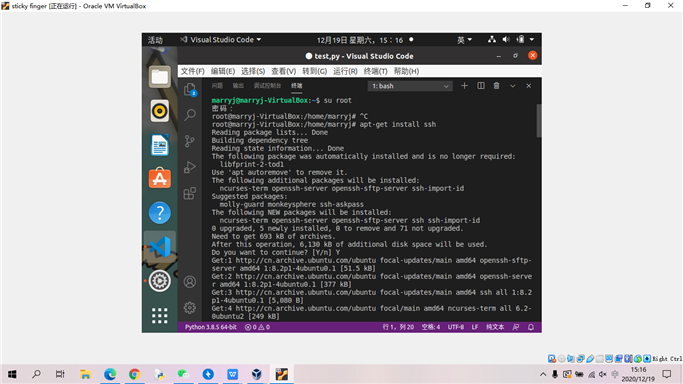Open the Run and Debug view
This screenshot has height=384, width=683.
coord(190,167)
